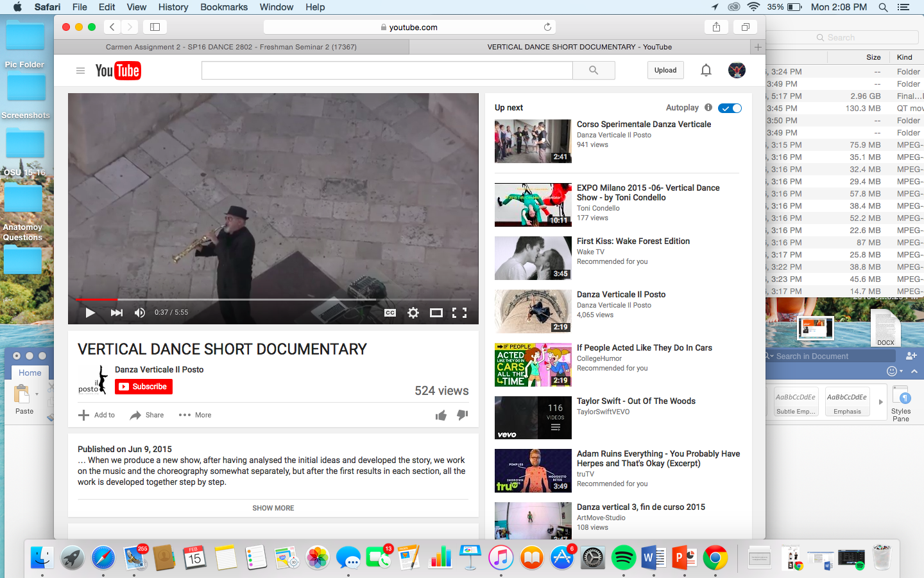Expand description with SHOW MORE

273,508
